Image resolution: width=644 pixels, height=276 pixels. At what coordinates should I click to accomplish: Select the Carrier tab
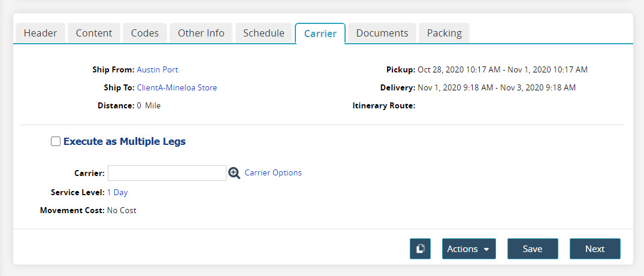coord(320,34)
